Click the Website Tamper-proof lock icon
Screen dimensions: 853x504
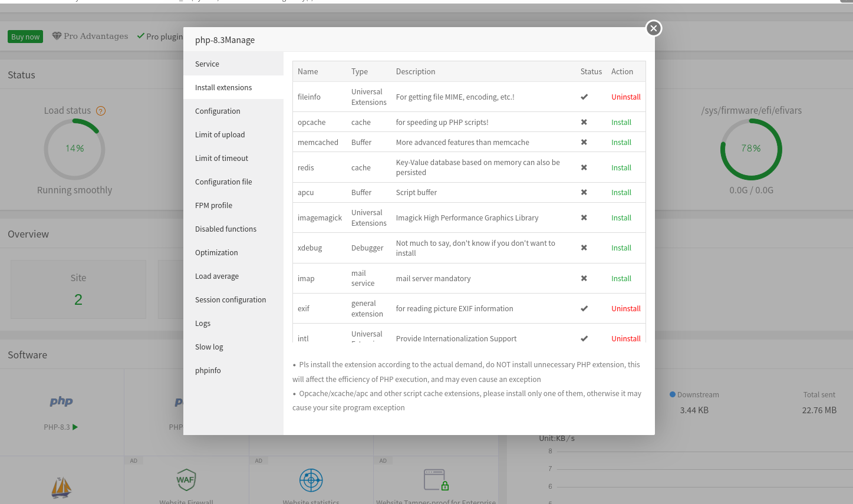436,480
